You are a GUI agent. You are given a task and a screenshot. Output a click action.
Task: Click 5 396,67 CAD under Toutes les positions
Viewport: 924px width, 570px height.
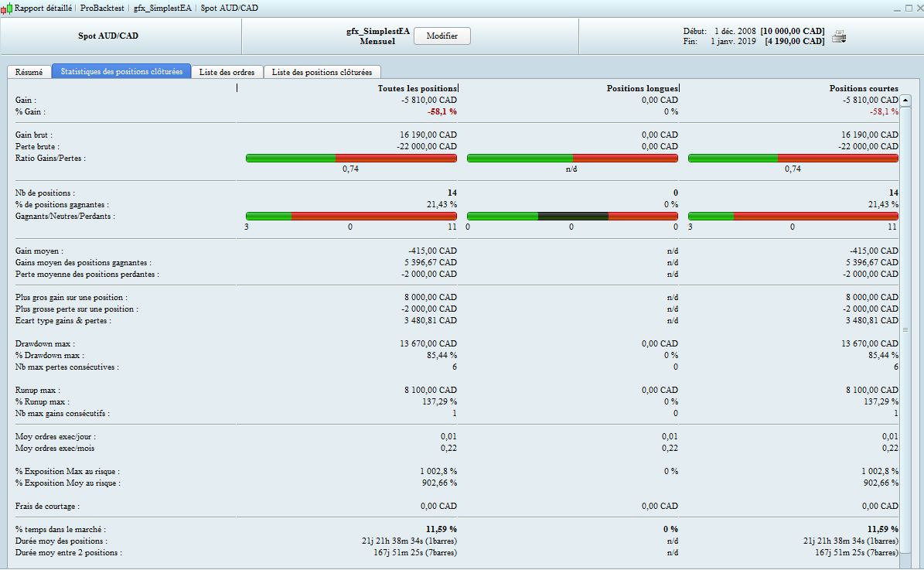pyautogui.click(x=431, y=263)
